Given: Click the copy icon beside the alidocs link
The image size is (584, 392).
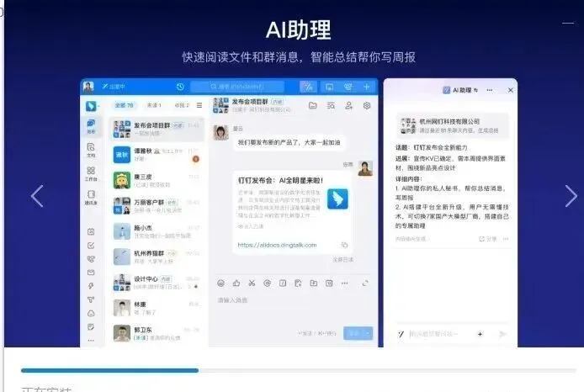Looking at the screenshot, I should click(x=344, y=245).
